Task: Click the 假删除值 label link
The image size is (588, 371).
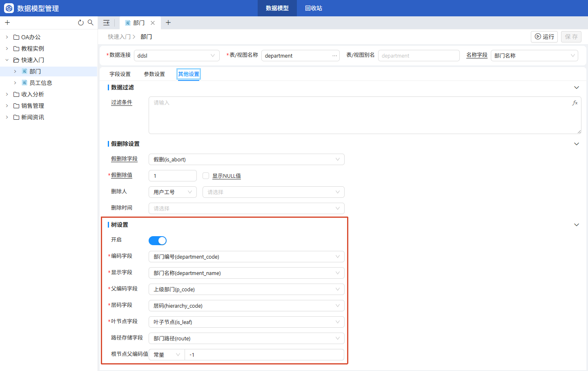Action: [x=122, y=175]
